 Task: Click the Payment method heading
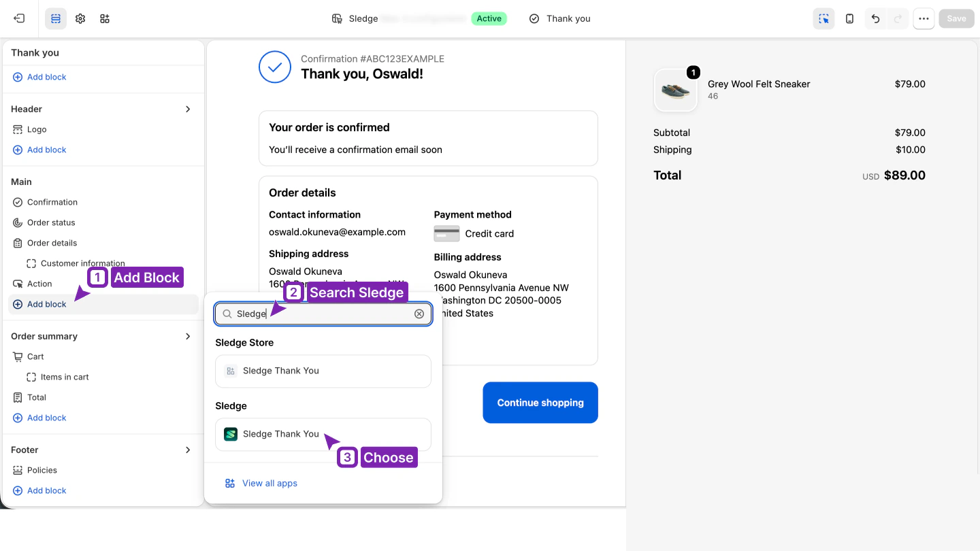point(472,214)
